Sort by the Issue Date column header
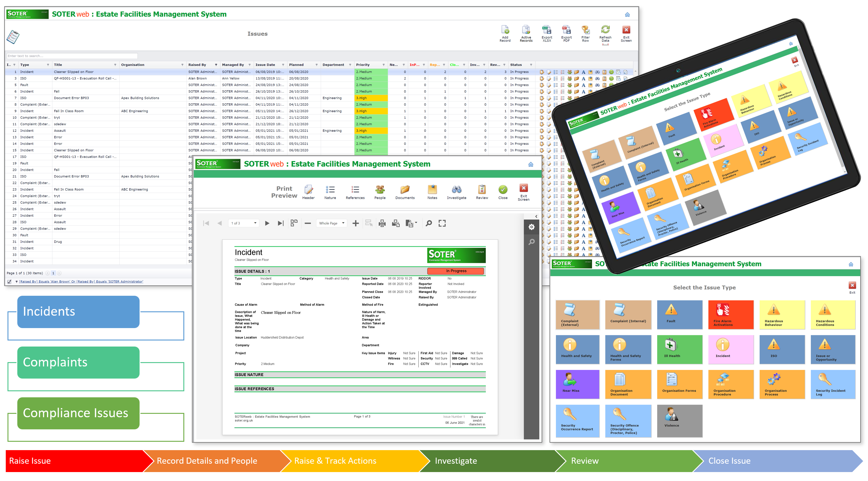The height and width of the screenshot is (481, 868). [265, 65]
